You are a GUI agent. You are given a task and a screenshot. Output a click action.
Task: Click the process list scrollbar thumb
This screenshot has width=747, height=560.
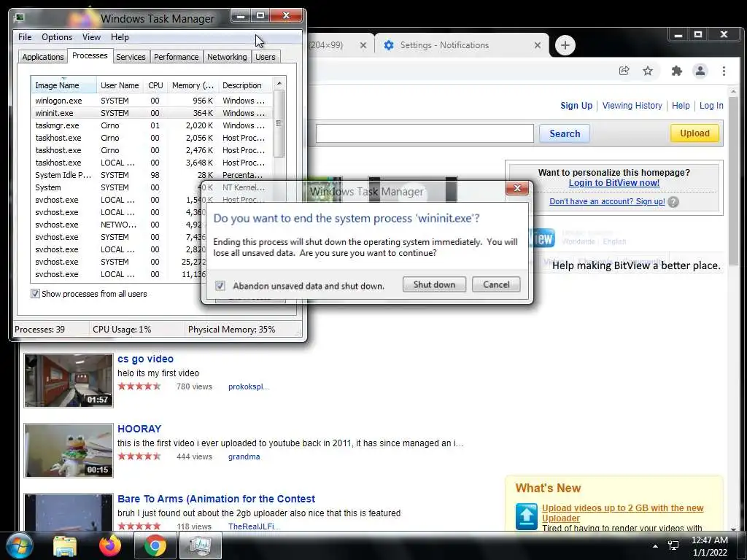279,124
